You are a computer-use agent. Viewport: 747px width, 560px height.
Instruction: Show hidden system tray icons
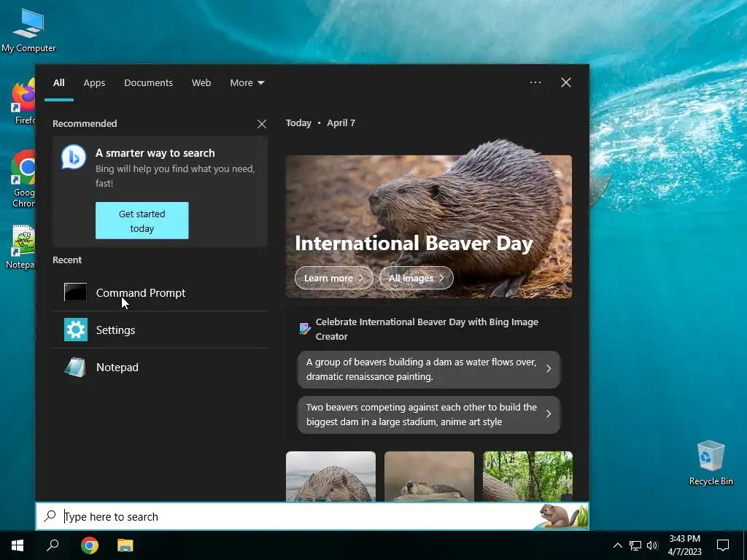[617, 545]
